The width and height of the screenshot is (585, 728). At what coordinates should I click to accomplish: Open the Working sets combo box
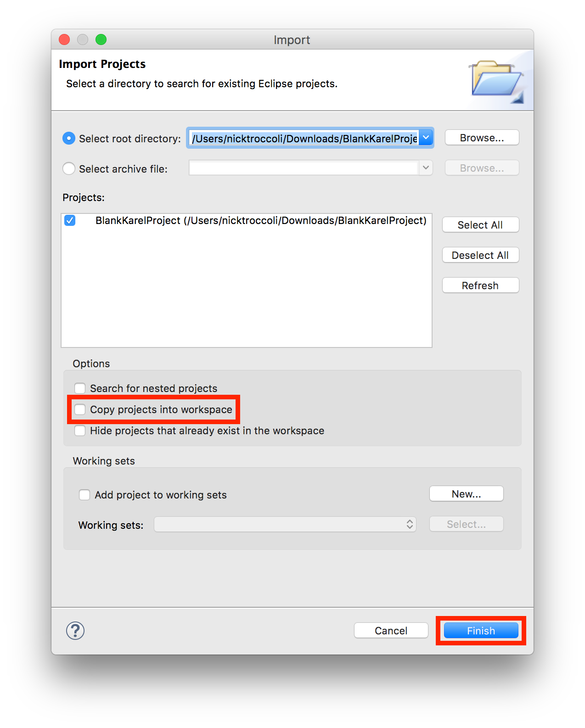[x=285, y=524]
